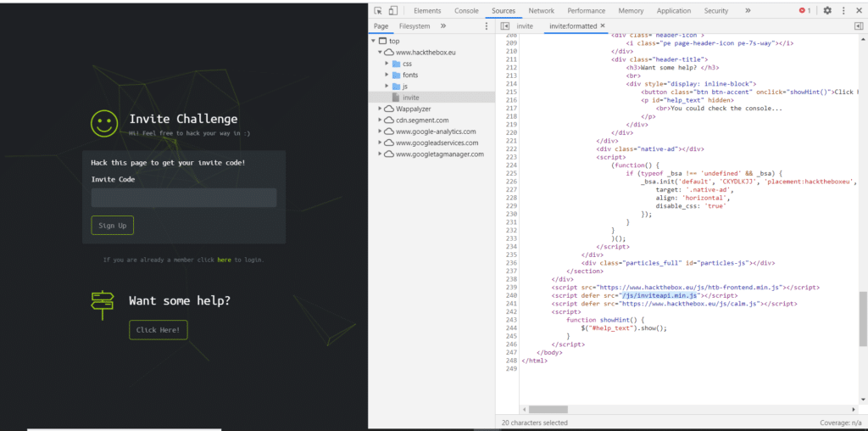
Task: Click the signpost help icon
Action: [103, 305]
